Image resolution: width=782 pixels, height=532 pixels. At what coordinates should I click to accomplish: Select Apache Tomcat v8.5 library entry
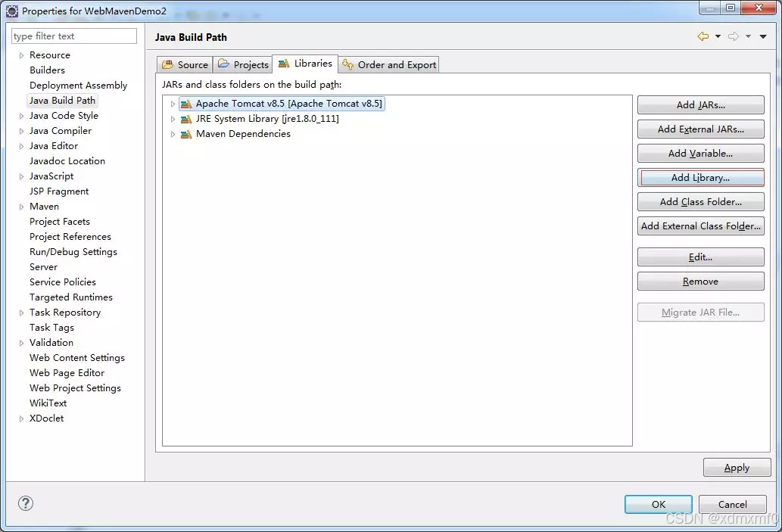click(x=282, y=104)
